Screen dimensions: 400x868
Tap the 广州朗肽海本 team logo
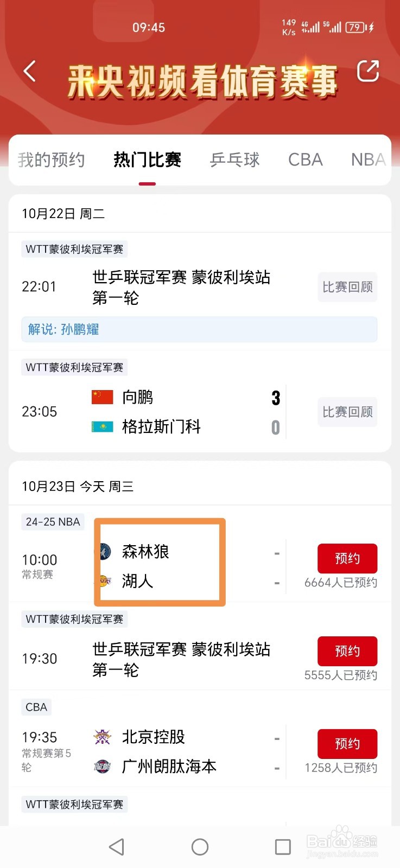[102, 766]
